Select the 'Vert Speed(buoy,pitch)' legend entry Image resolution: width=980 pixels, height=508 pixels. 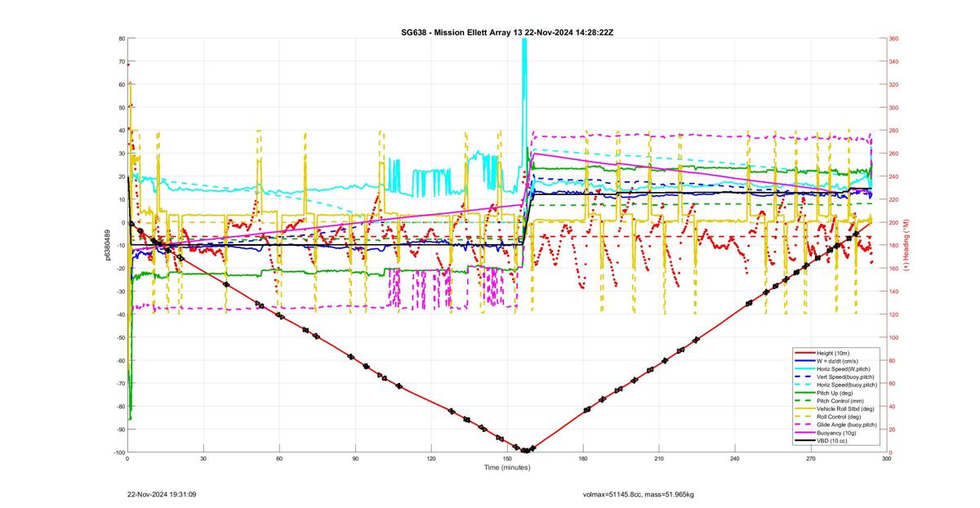click(847, 377)
